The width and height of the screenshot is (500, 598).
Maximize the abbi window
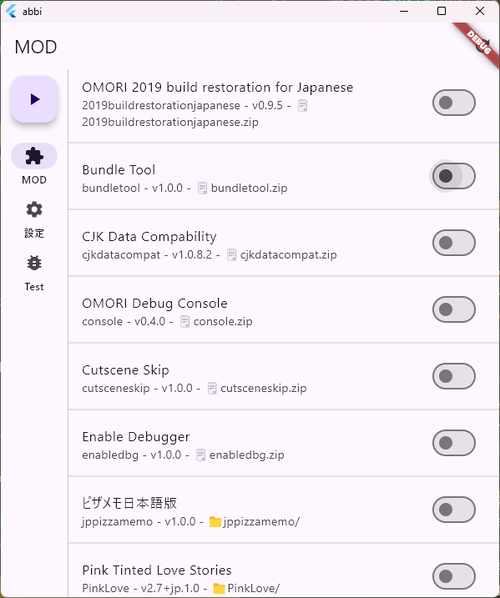tap(442, 11)
